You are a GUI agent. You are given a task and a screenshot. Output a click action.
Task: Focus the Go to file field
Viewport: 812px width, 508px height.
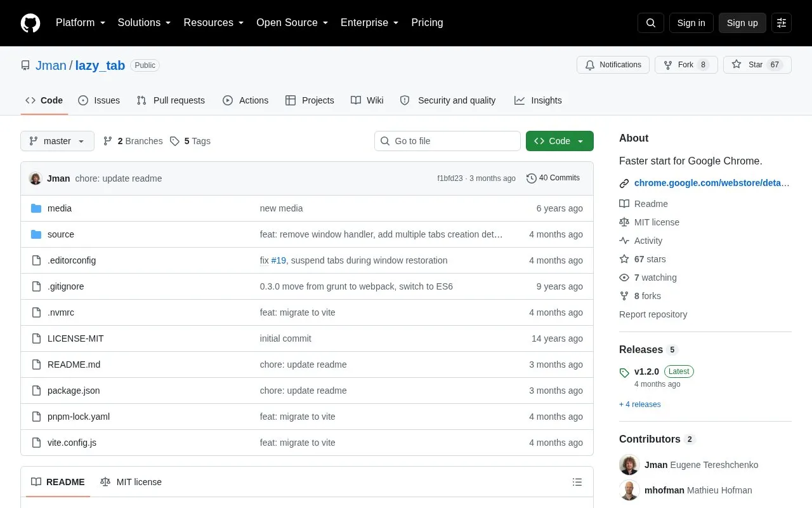click(x=447, y=141)
